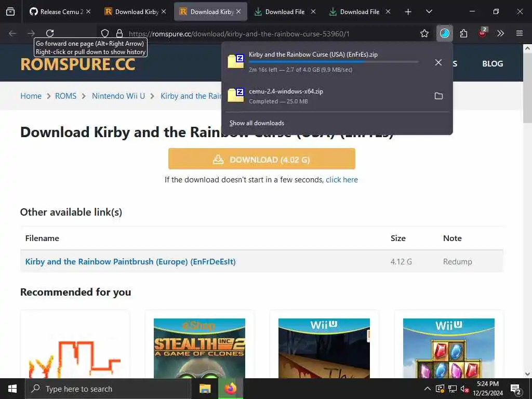
Task: Open the Firefox View icon
Action: click(10, 11)
